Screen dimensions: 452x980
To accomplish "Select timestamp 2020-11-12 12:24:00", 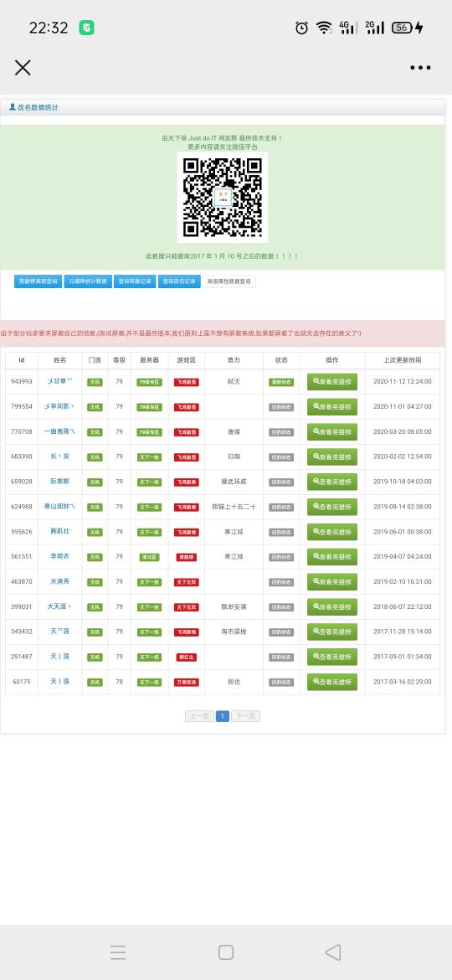I will [x=402, y=381].
